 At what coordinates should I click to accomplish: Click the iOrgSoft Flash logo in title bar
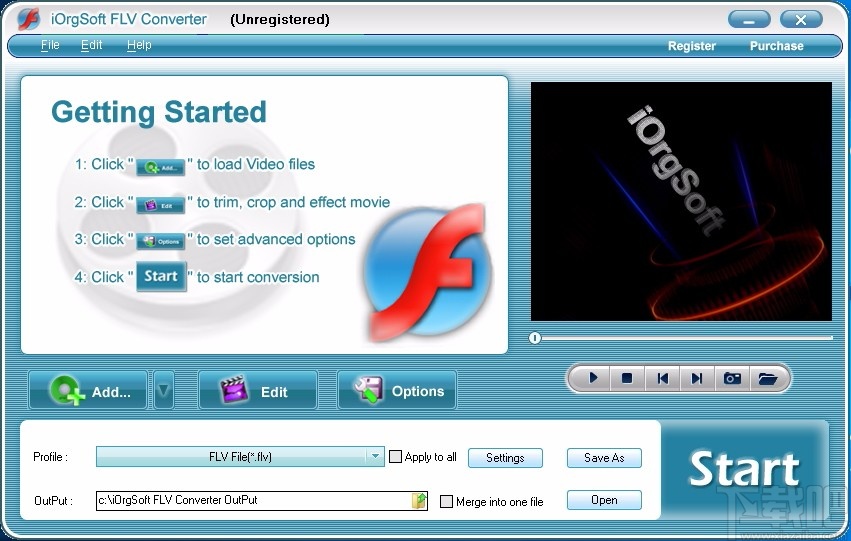point(28,20)
